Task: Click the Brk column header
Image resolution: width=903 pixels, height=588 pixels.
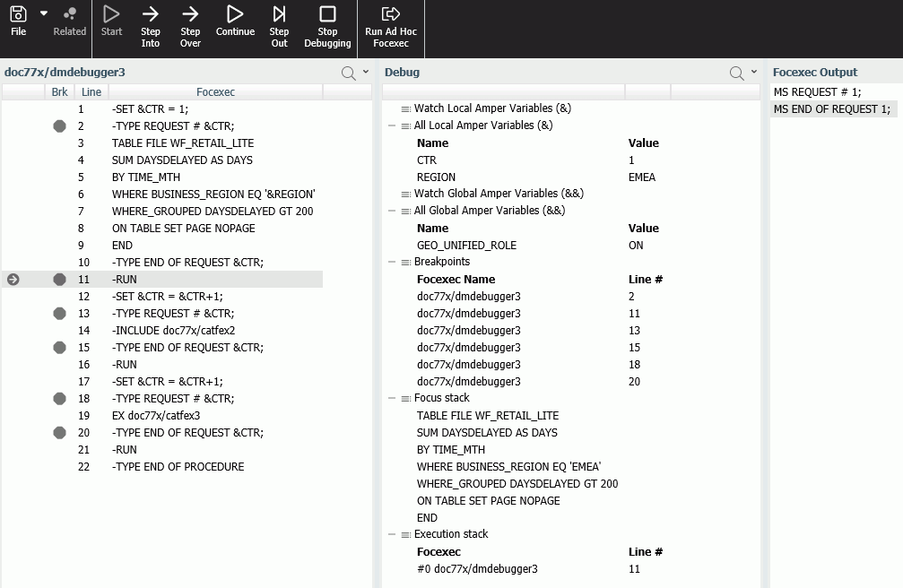Action: (59, 92)
